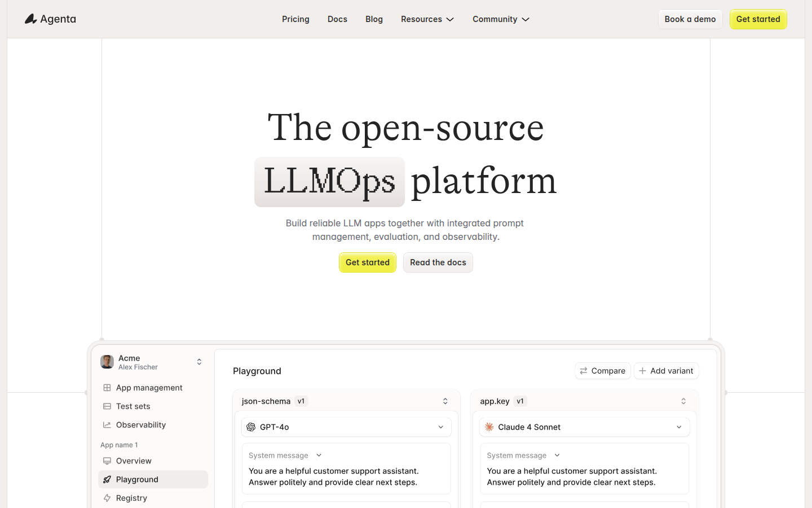Click Alex Fischer's avatar thumbnail

[107, 362]
